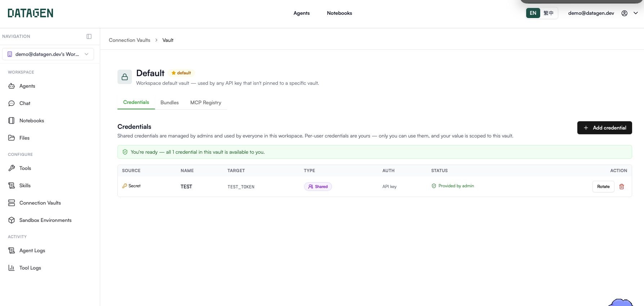Click the Agents robot icon in sidebar
This screenshot has height=306, width=644.
tap(12, 86)
